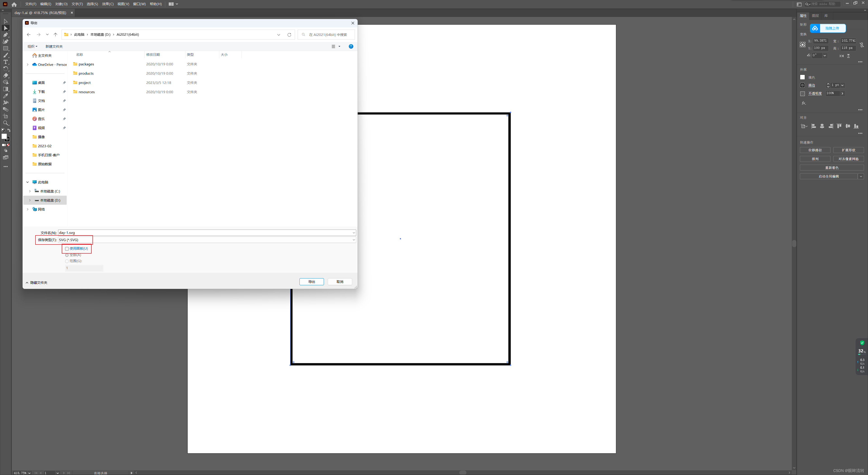Select the Type tool
This screenshot has width=868, height=475.
(6, 62)
